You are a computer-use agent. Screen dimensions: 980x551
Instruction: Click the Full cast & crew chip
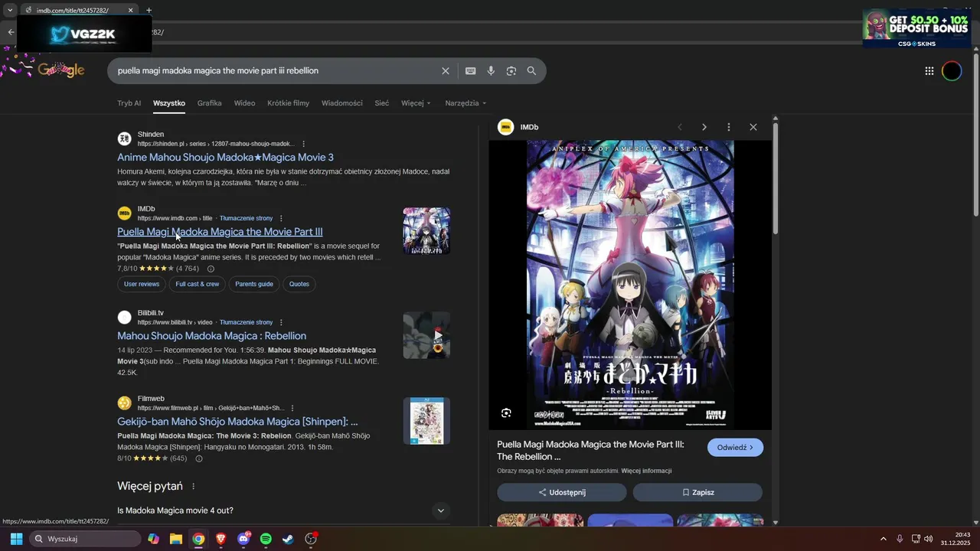[x=197, y=284]
